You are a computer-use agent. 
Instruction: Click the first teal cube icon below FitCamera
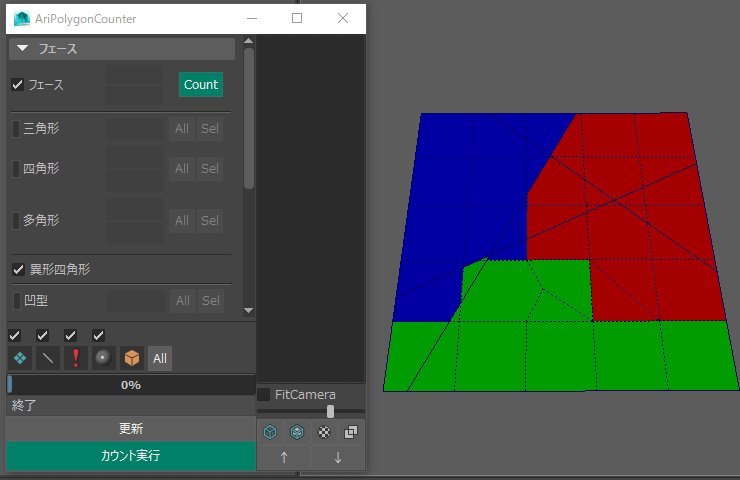click(x=270, y=432)
